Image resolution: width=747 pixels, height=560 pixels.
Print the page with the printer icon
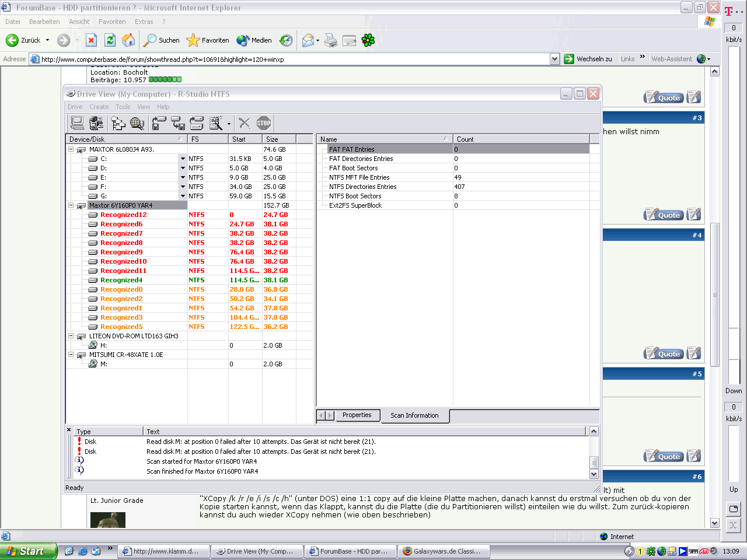[331, 40]
